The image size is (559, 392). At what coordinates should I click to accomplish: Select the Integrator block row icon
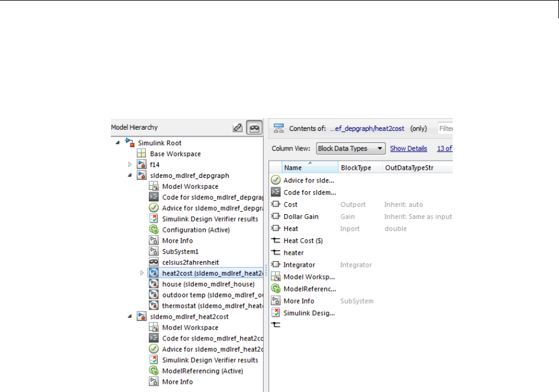click(x=276, y=265)
